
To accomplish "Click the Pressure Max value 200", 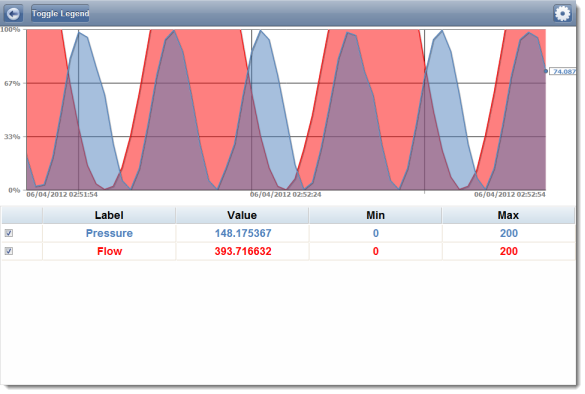I will pyautogui.click(x=509, y=233).
